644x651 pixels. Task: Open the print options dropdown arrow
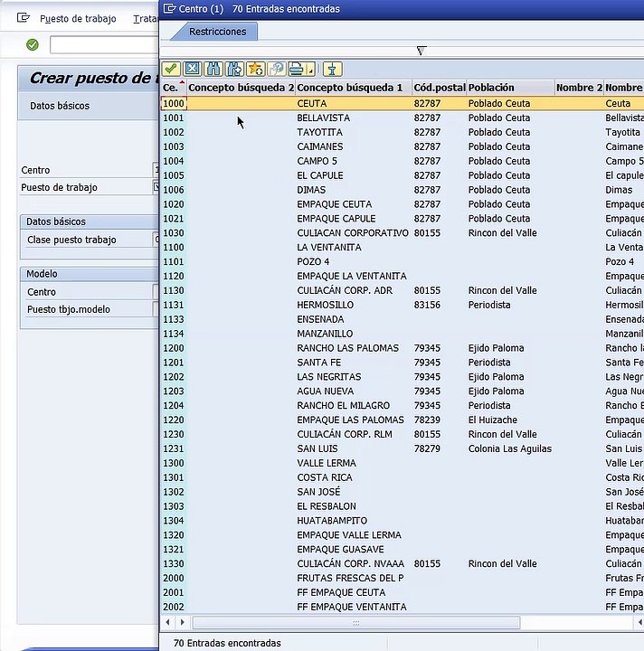(x=310, y=69)
